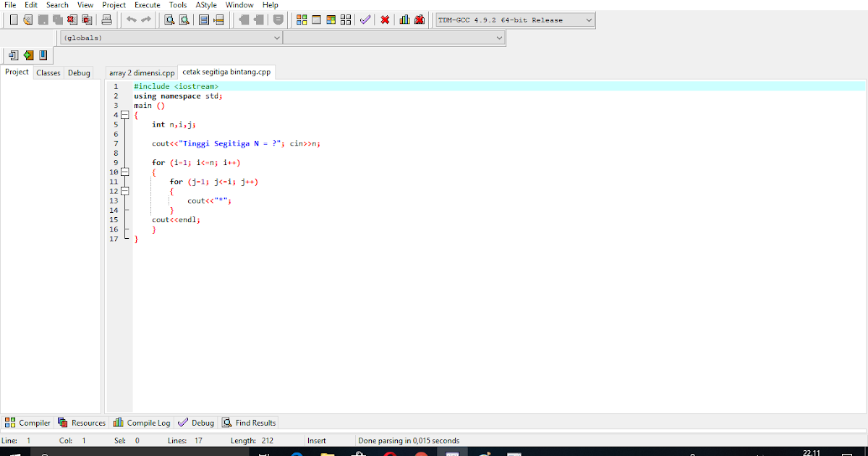
Task: Click the Toggle Bookmark icon with green plus
Action: [28, 55]
